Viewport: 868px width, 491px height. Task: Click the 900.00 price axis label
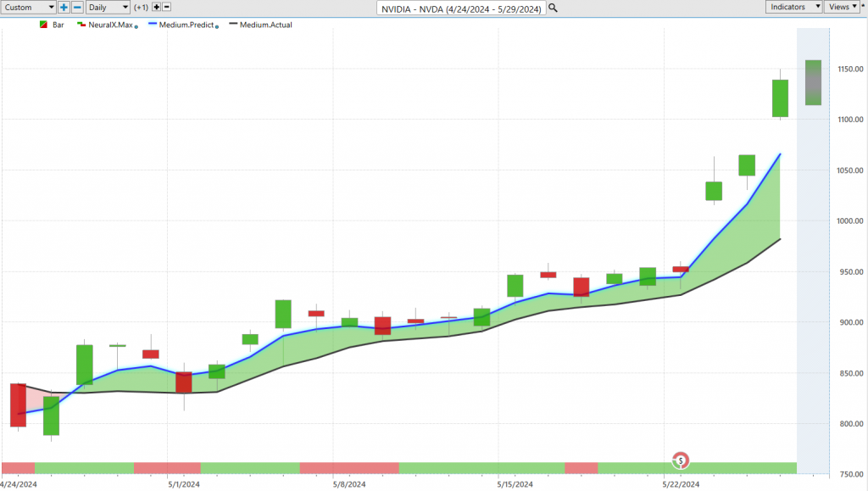tap(850, 322)
